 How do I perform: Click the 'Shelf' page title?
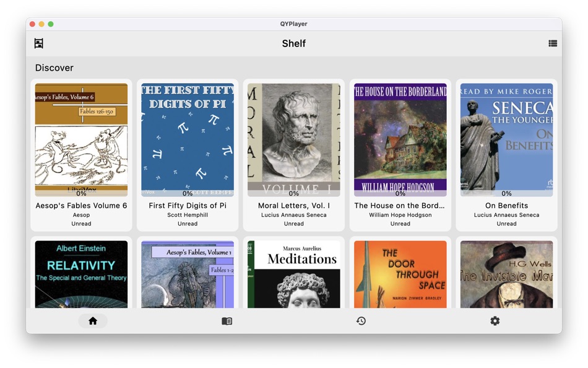(x=293, y=43)
